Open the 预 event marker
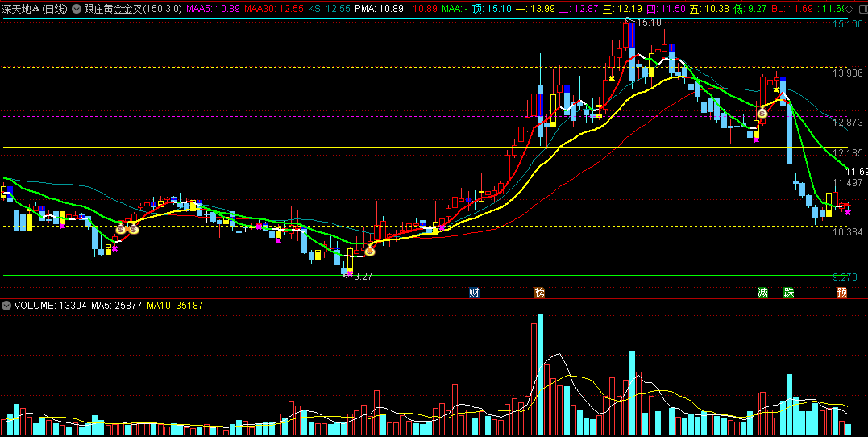868x437 pixels. click(x=841, y=293)
